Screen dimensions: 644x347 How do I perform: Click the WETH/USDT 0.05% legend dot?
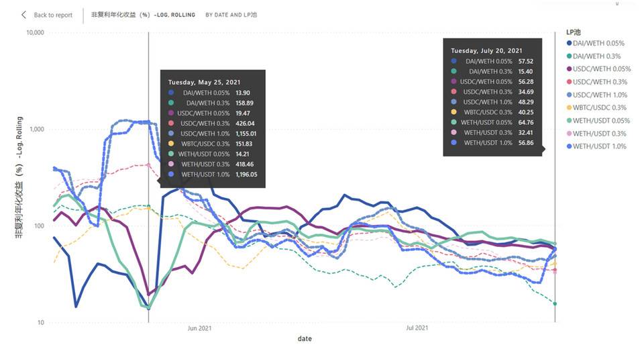click(x=569, y=120)
